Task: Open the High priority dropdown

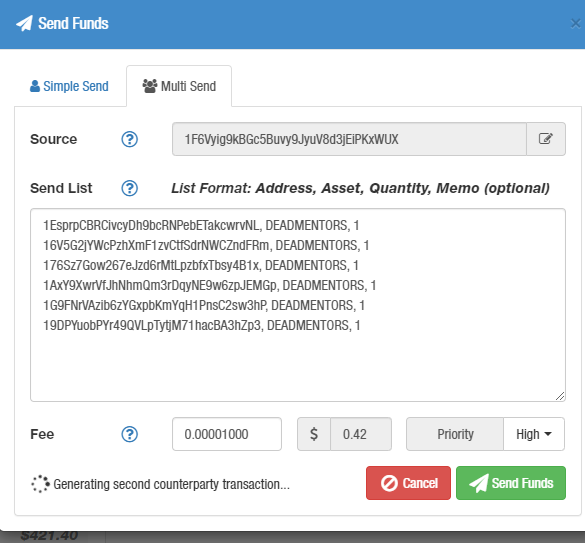Action: click(x=534, y=434)
